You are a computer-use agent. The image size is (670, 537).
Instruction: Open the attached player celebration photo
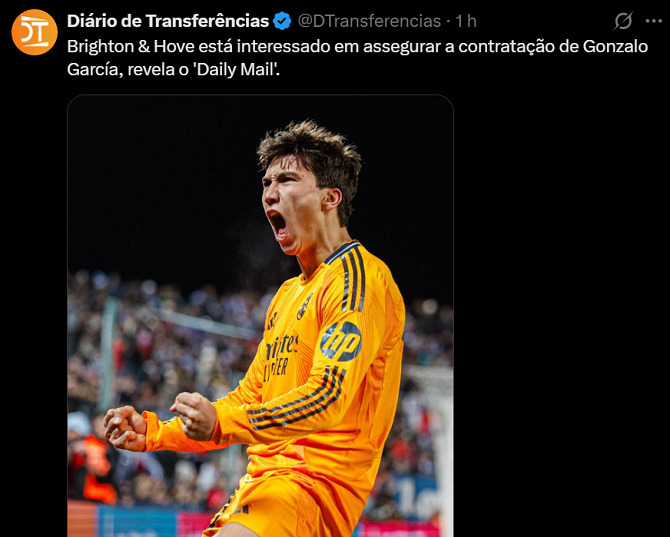tap(260, 316)
